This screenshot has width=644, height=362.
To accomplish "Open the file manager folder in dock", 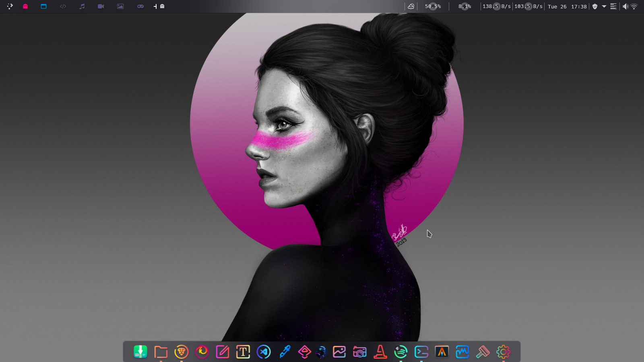I will (x=161, y=352).
